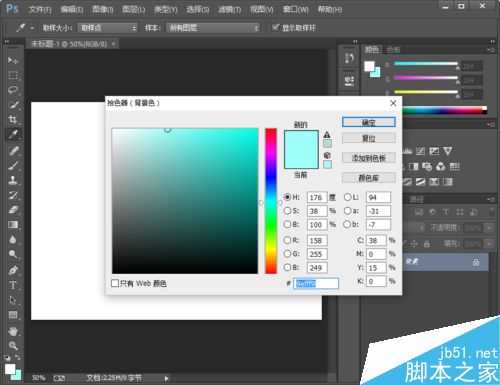Screen dimensions: 500x385
Task: Click the 颜色库 button
Action: tap(369, 178)
